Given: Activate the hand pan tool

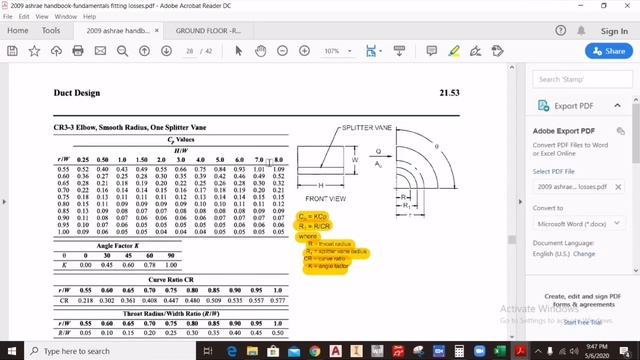Looking at the screenshot, I should (x=260, y=51).
